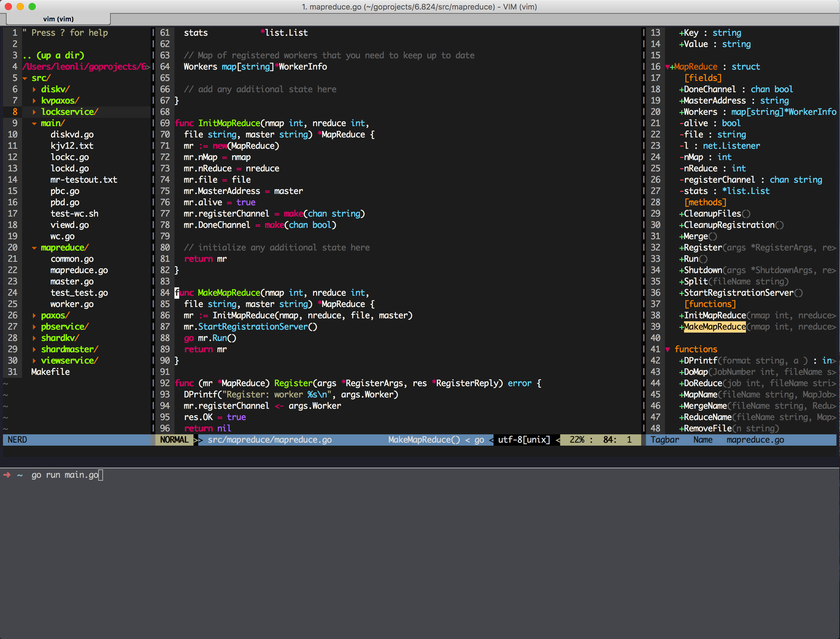Click the green zoom window button
840x639 pixels.
coord(32,7)
